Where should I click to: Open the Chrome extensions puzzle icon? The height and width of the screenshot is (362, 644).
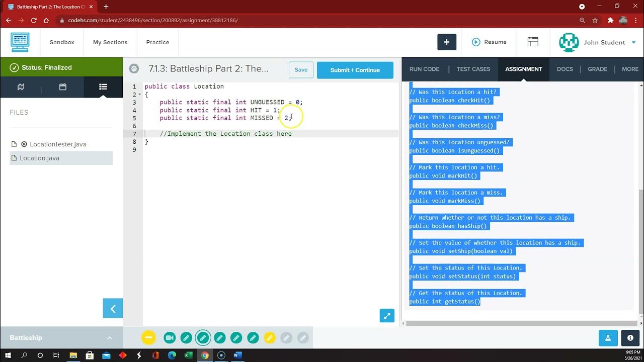(610, 21)
